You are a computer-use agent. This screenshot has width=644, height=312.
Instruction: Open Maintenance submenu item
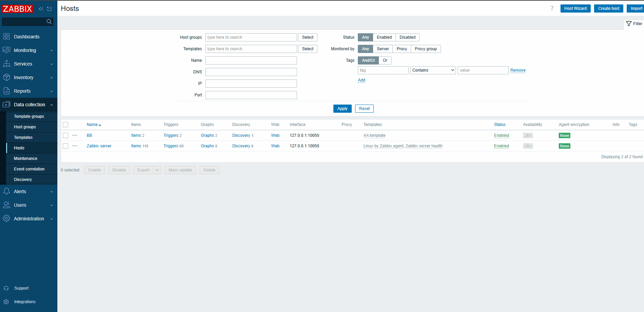(32, 159)
